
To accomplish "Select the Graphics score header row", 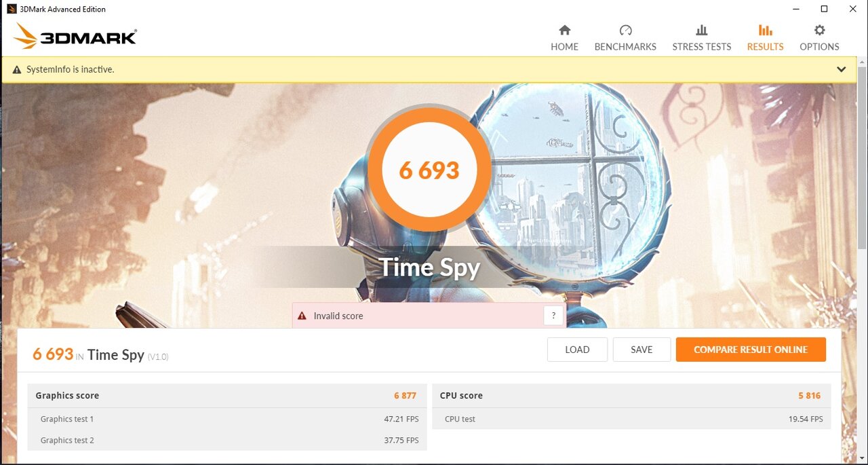I will (227, 396).
